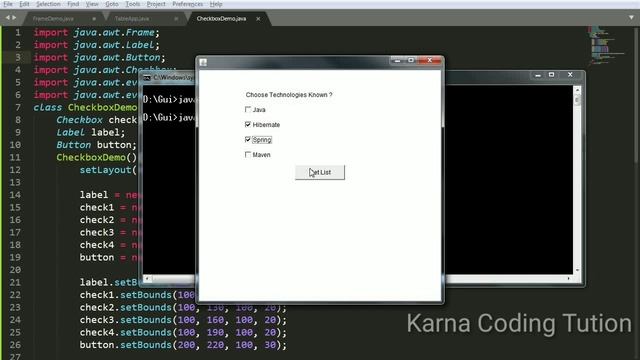Image resolution: width=640 pixels, height=360 pixels.
Task: Open the tab list dropdown arrow
Action: click(631, 18)
